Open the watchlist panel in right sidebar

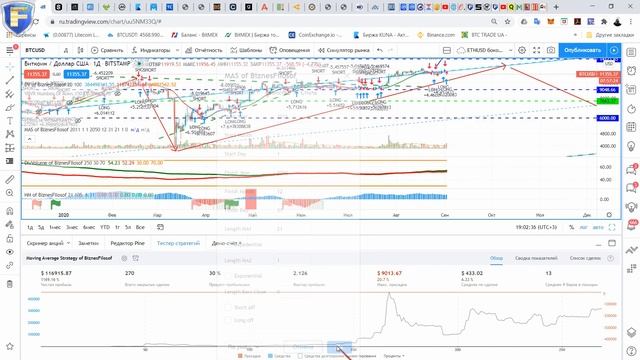click(631, 52)
